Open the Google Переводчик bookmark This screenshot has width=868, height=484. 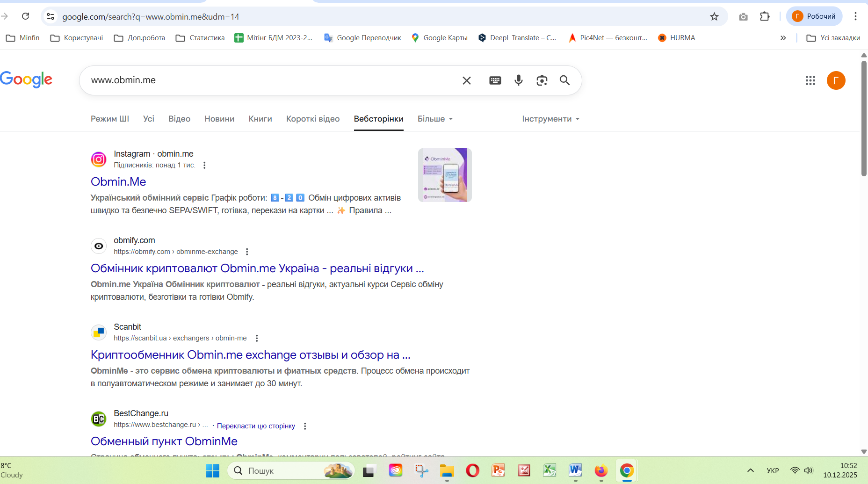click(362, 38)
